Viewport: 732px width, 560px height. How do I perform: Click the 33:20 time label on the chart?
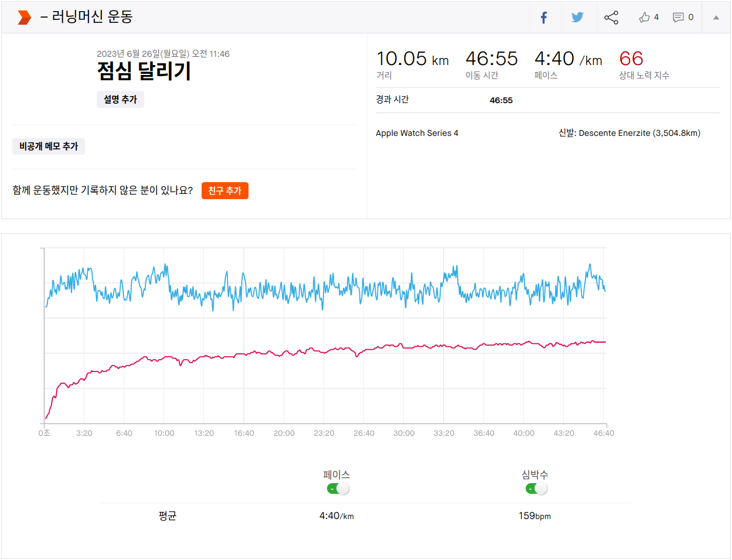pyautogui.click(x=444, y=433)
